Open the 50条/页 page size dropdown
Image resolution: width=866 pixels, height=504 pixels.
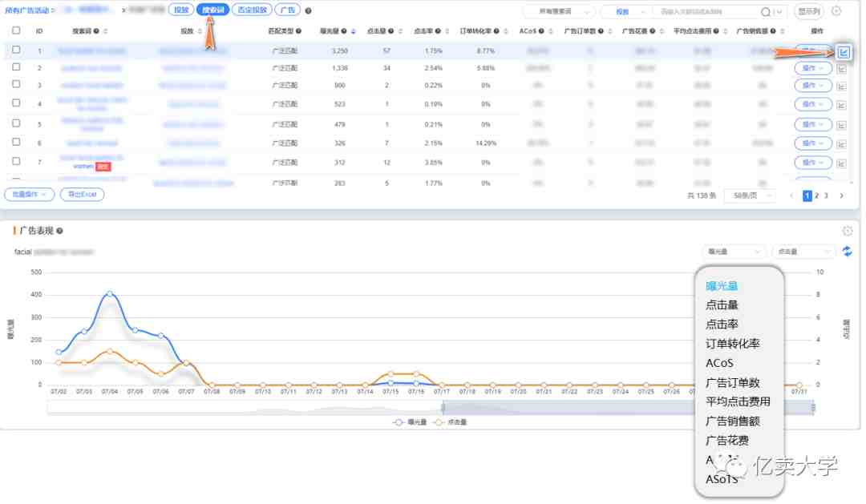[x=751, y=196]
